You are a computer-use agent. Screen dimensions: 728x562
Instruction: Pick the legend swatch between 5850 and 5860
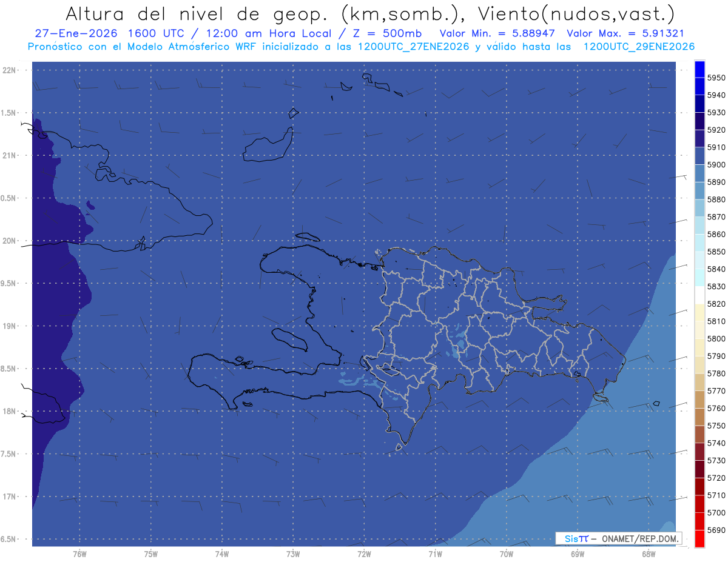coord(699,243)
